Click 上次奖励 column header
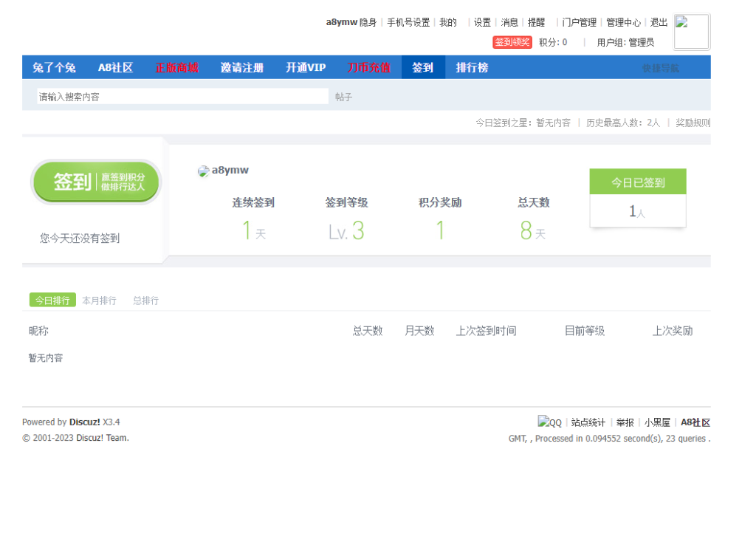The height and width of the screenshot is (542, 756). (672, 331)
